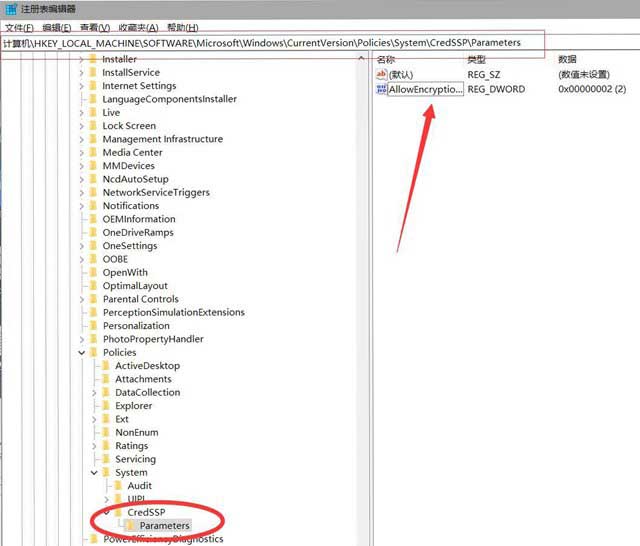This screenshot has width=640, height=546.
Task: Click the Installer folder icon
Action: [x=93, y=59]
